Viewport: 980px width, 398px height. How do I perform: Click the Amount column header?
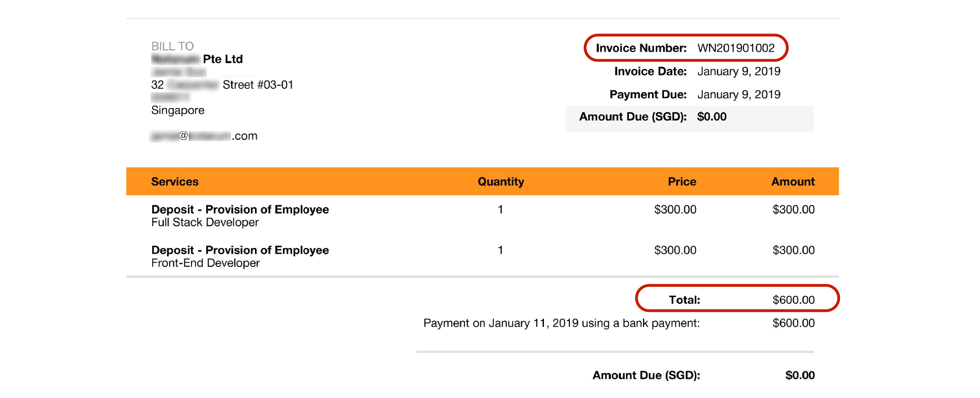click(x=793, y=181)
